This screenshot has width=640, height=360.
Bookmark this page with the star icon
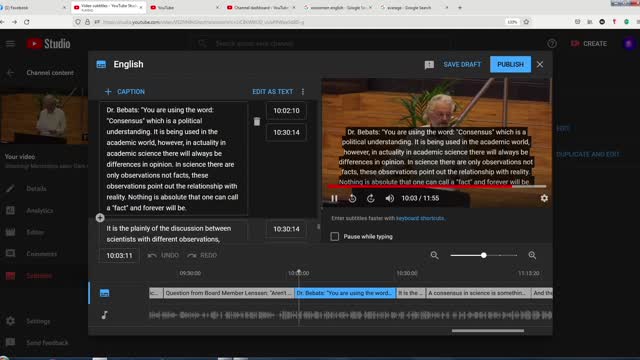pos(526,22)
